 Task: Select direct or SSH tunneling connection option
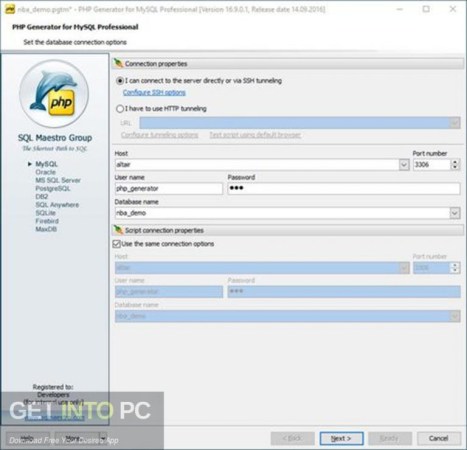click(x=120, y=81)
